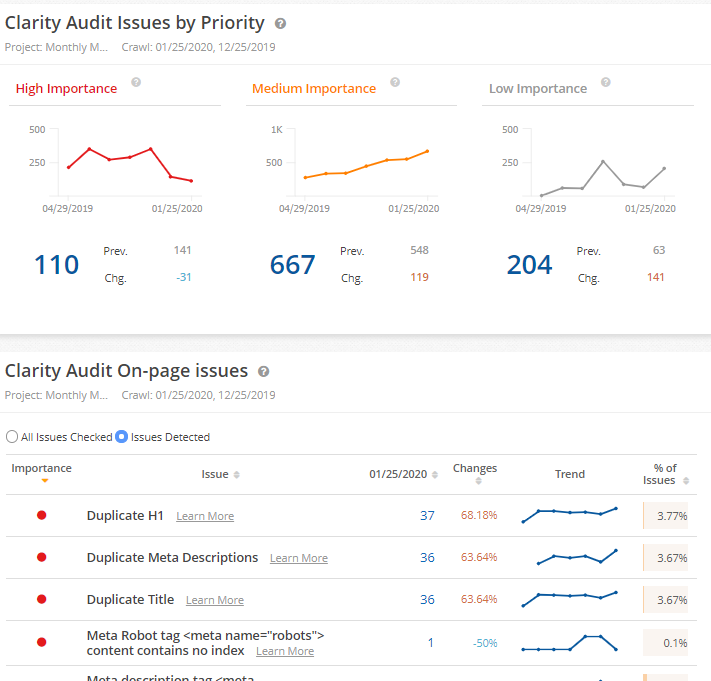This screenshot has height=681, width=711.
Task: Click Low Importance total 204
Action: pos(529,265)
